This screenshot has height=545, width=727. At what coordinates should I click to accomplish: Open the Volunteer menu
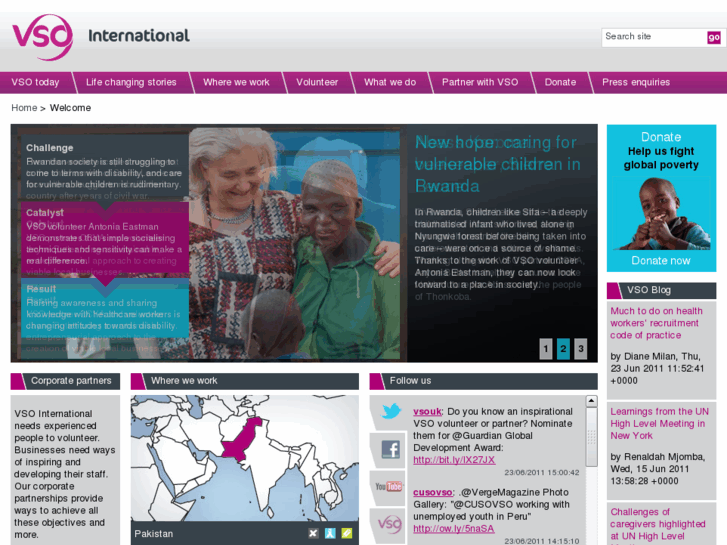click(317, 83)
